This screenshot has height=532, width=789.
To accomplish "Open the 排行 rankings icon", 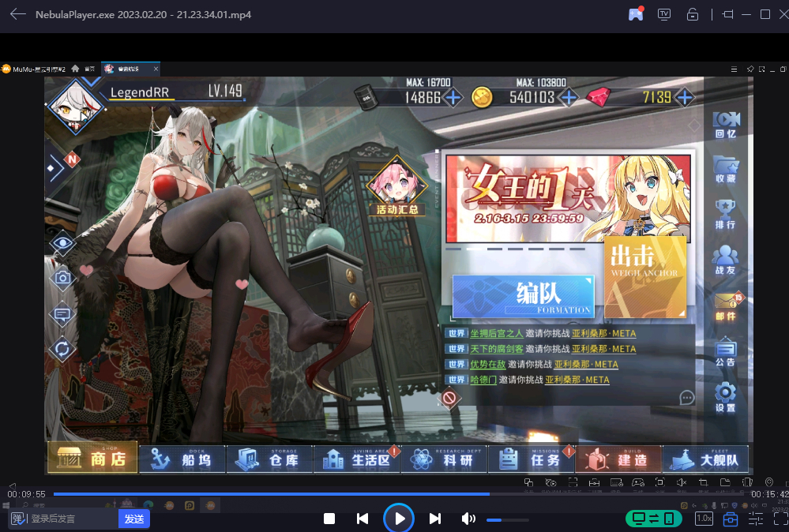I will coord(726,215).
